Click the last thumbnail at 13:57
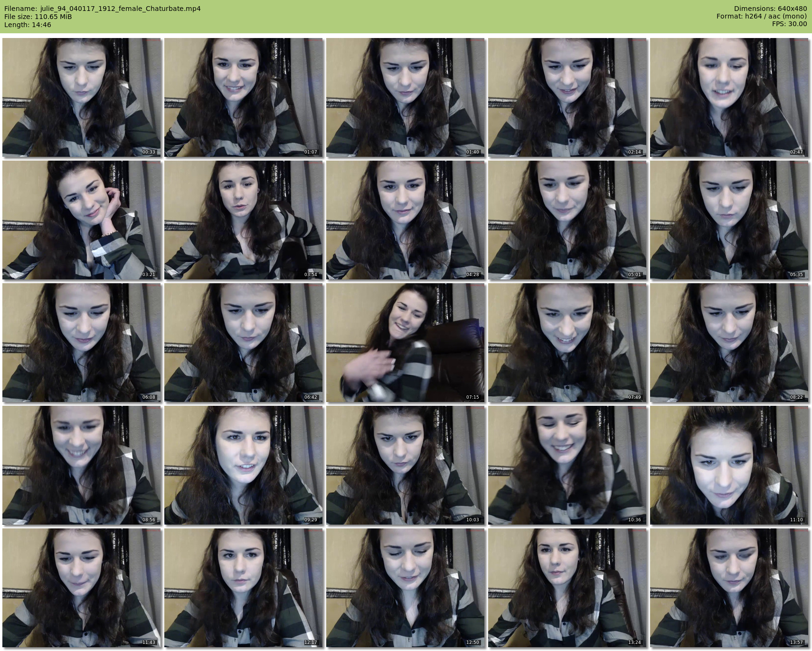This screenshot has height=651, width=812. pyautogui.click(x=729, y=588)
